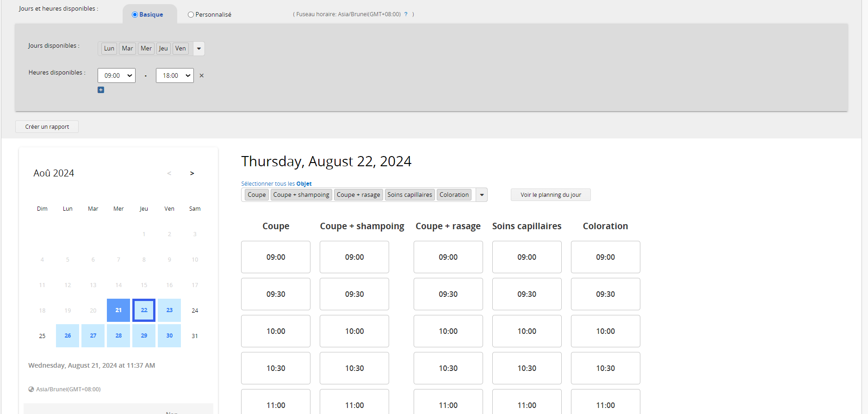Click Voir le planning du jour

point(551,195)
